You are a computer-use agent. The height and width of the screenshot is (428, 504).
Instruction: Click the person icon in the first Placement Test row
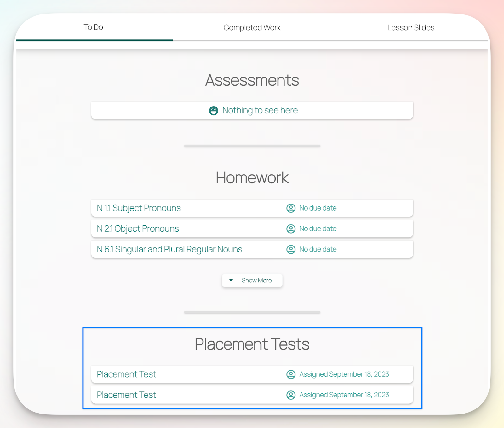tap(291, 374)
